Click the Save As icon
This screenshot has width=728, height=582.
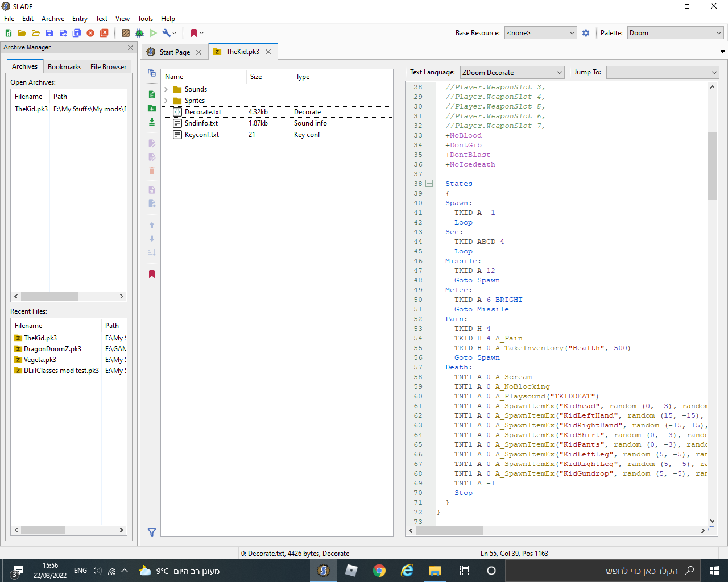click(x=63, y=33)
